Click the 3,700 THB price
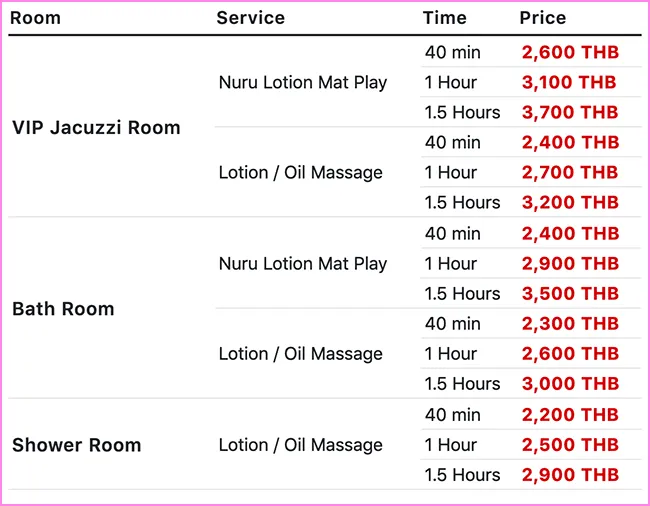Image resolution: width=650 pixels, height=506 pixels. (570, 112)
